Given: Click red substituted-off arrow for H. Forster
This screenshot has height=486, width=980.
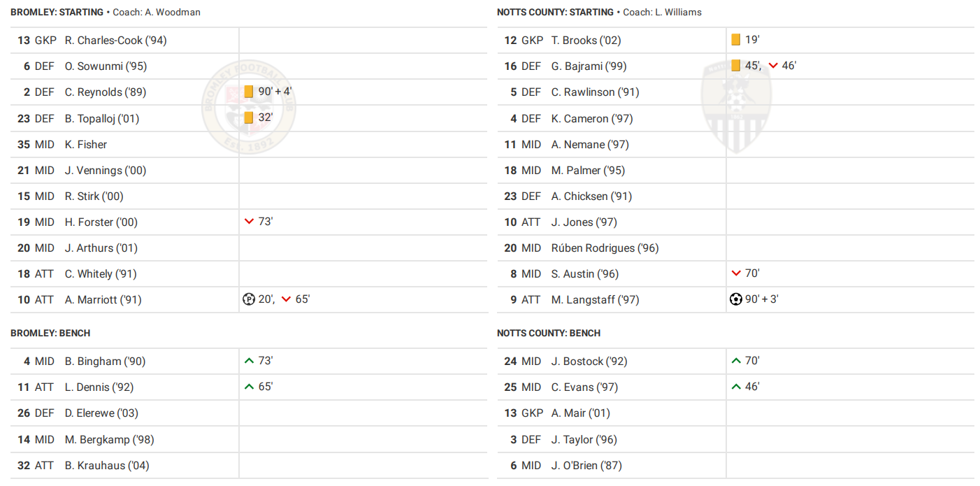Looking at the screenshot, I should [249, 222].
